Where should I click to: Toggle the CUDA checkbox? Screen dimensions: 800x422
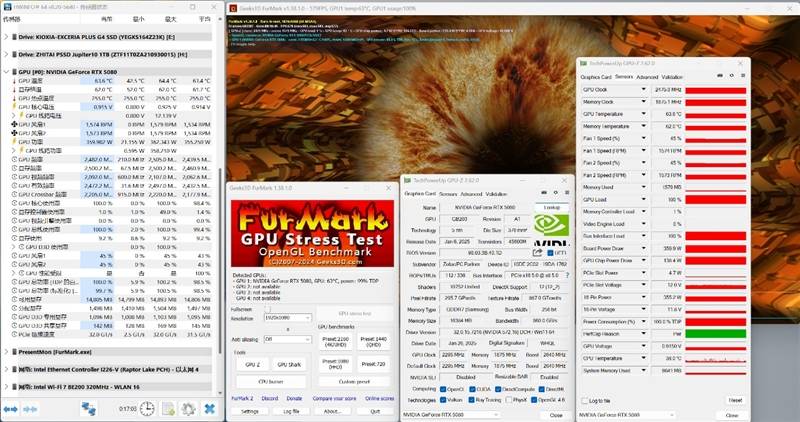tap(472, 389)
